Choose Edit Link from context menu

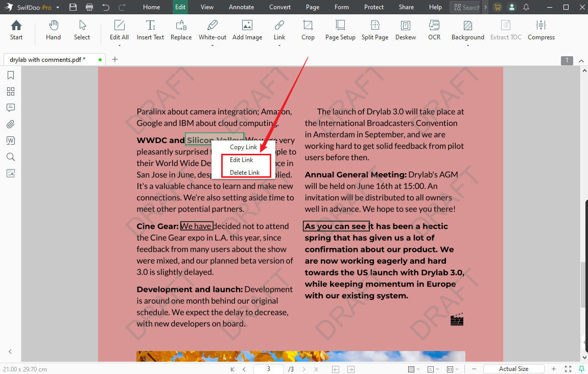pyautogui.click(x=242, y=160)
